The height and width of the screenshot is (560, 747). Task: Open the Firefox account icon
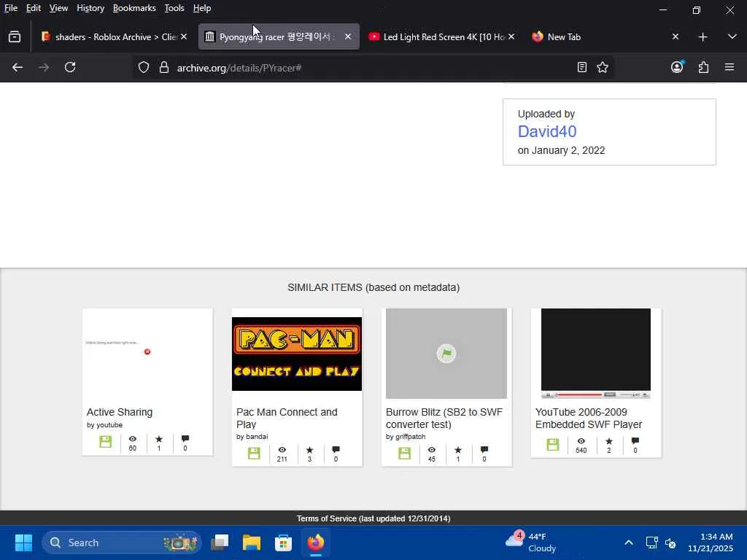(x=677, y=67)
